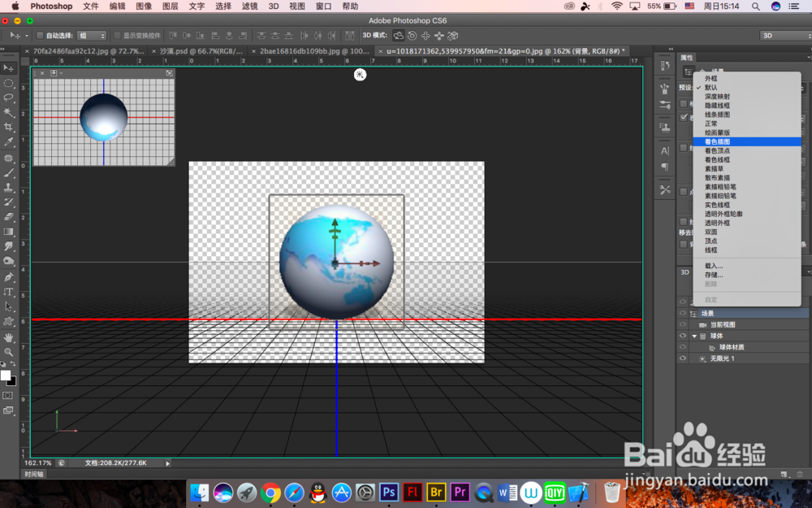
Task: Select the Move tool in toolbox
Action: tap(8, 68)
